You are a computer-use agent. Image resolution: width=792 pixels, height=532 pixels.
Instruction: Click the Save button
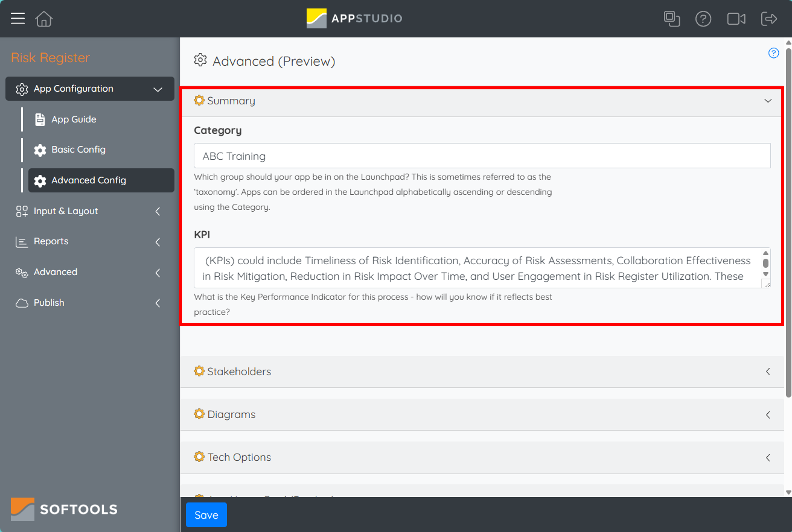click(x=206, y=515)
